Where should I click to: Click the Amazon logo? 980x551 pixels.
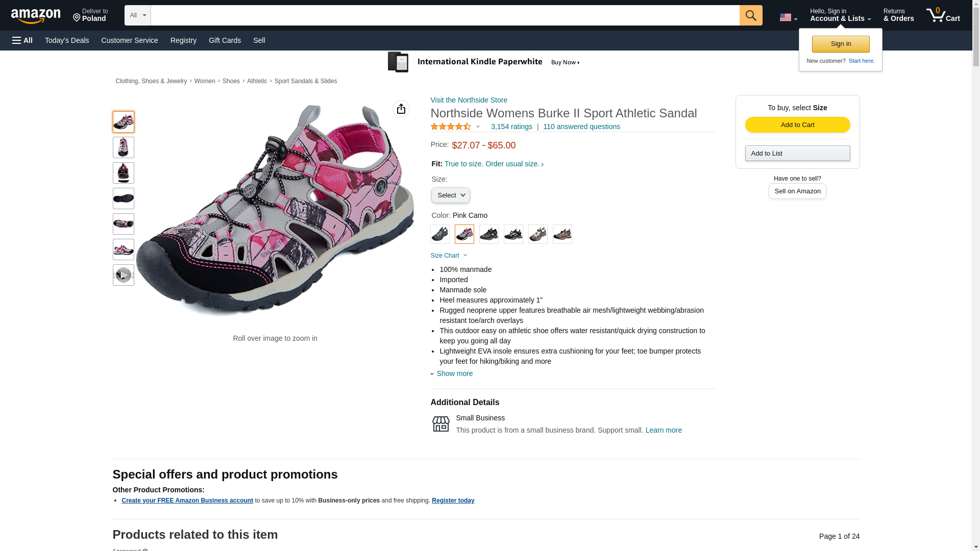36,16
